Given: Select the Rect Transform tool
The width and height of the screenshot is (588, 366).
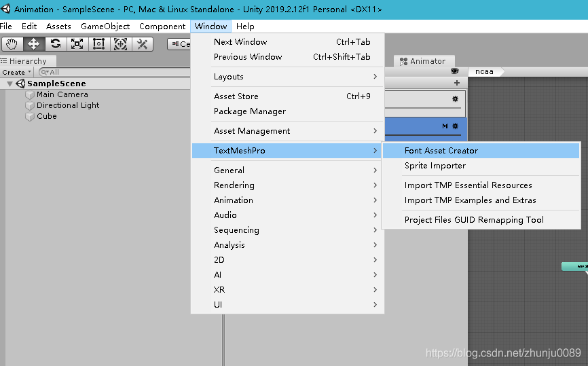Looking at the screenshot, I should pyautogui.click(x=98, y=44).
